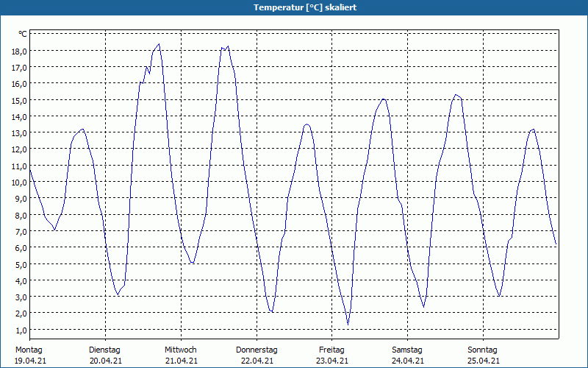Click the °C unit label on the axis
Image resolution: width=588 pixels, height=368 pixels.
pos(22,34)
